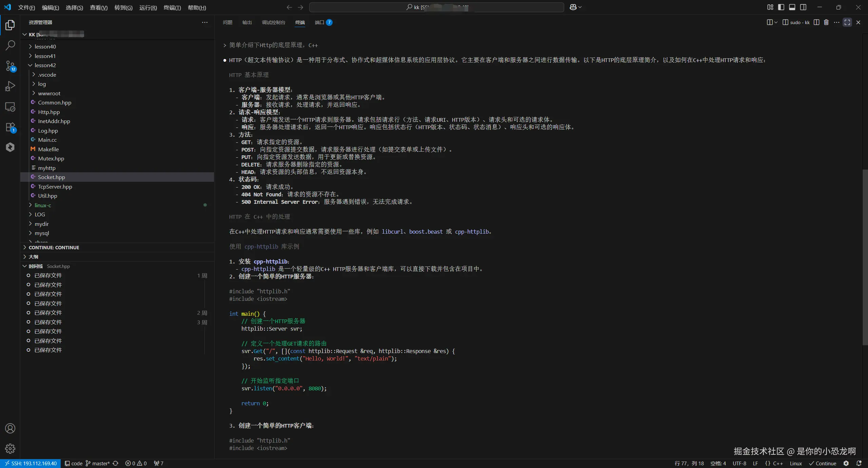Viewport: 868px width, 468px height.
Task: Click the terminal vertical scrollbar thumb
Action: tap(865, 258)
